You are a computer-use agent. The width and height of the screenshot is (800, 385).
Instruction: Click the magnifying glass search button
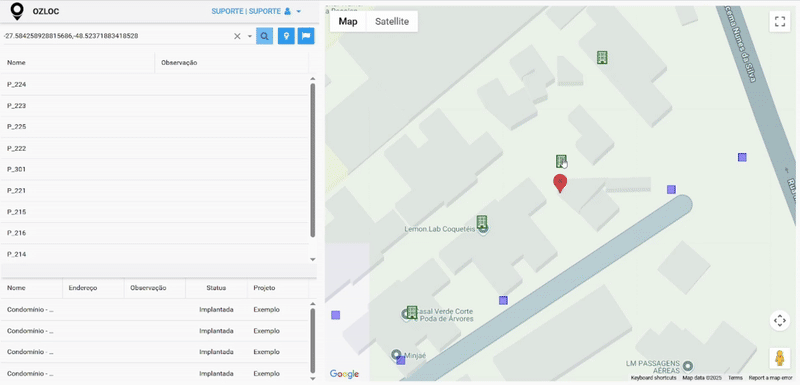[264, 36]
